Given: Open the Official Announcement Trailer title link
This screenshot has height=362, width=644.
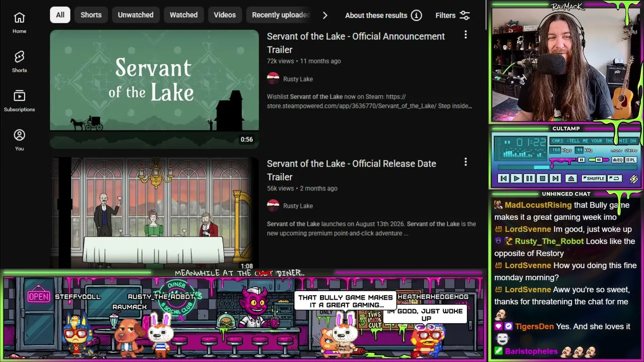Looking at the screenshot, I should [x=356, y=43].
